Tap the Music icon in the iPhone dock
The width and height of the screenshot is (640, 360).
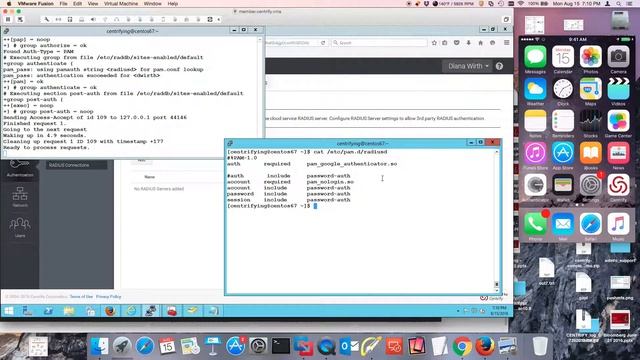click(618, 224)
